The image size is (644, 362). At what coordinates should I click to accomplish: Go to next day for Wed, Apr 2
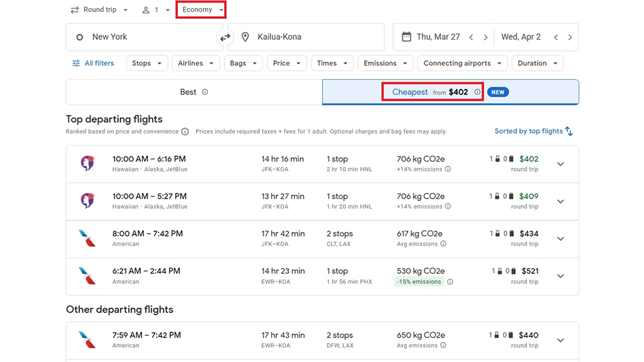point(570,37)
